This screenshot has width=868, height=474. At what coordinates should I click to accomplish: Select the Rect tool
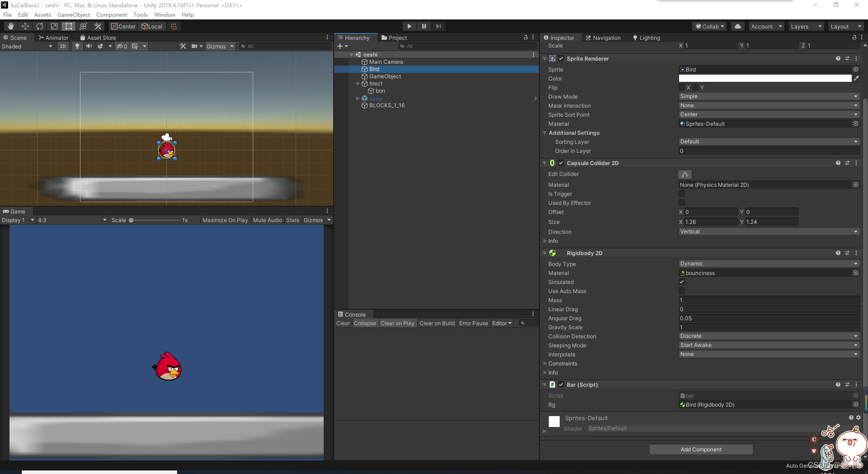tap(69, 26)
